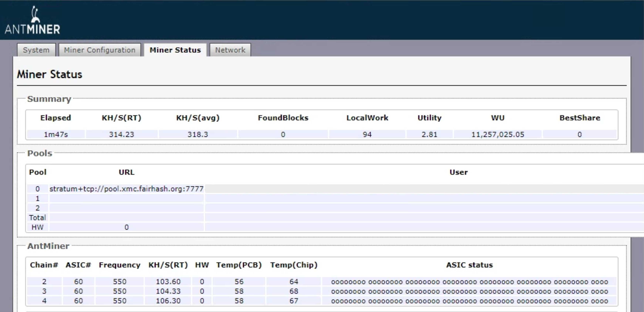
Task: Click the Elapsed column header
Action: 56,118
